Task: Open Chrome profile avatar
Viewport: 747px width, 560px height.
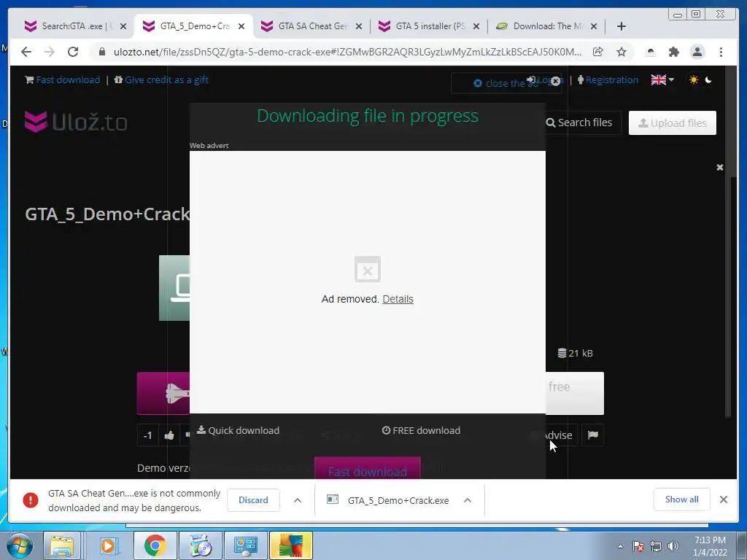Action: [697, 52]
